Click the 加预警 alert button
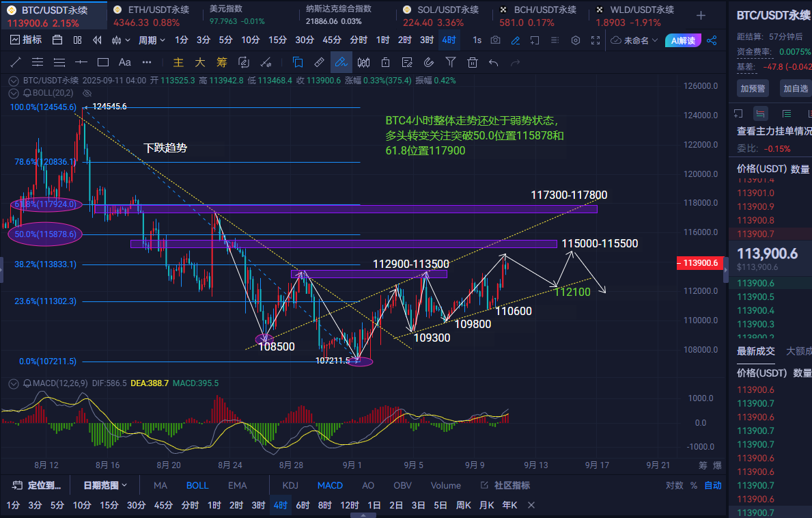 pos(753,89)
